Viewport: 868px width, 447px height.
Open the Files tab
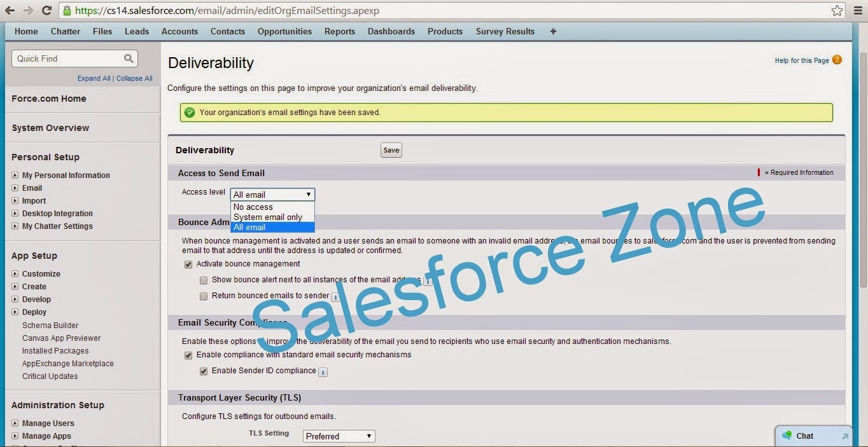tap(102, 31)
